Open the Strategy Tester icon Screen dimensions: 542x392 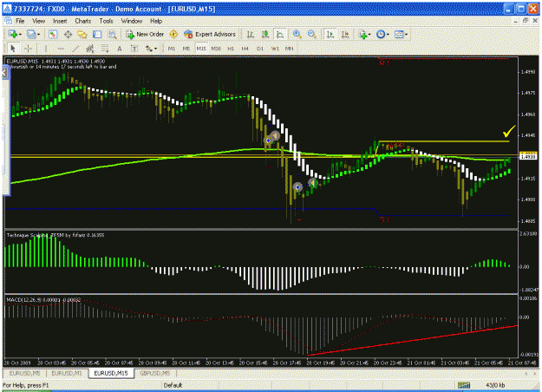point(112,34)
